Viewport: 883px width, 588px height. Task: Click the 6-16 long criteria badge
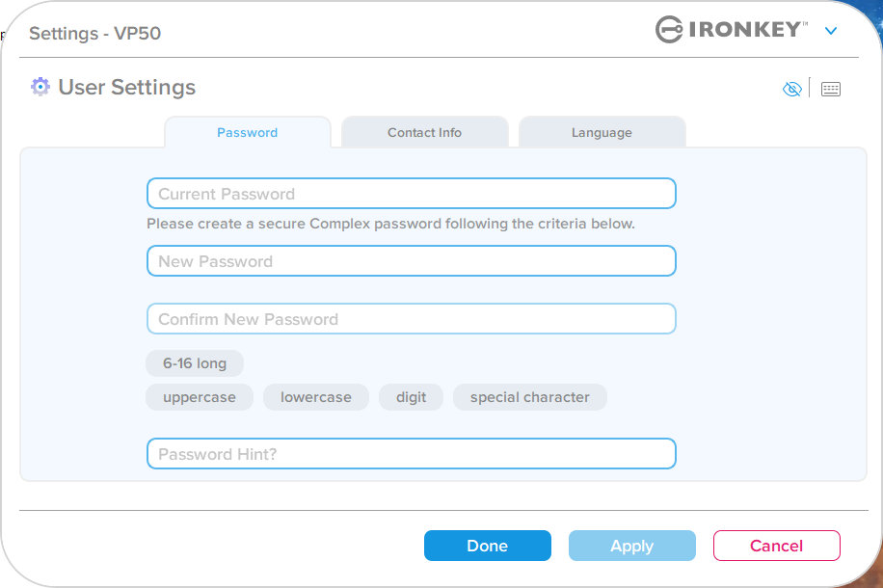tap(195, 363)
